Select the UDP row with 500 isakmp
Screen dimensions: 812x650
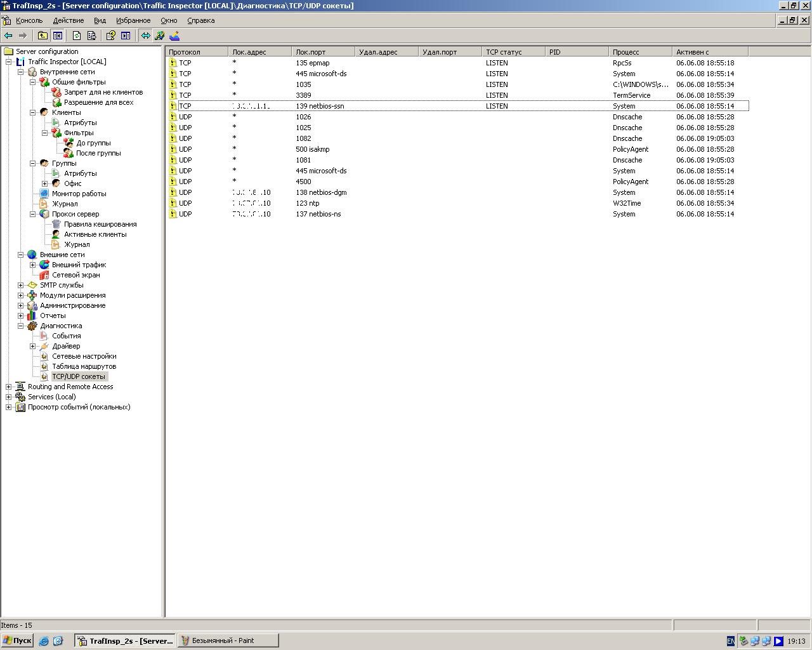coord(457,149)
